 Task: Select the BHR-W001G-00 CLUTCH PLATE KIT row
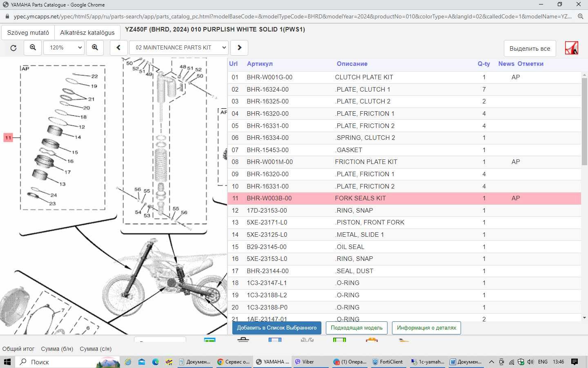pyautogui.click(x=404, y=77)
